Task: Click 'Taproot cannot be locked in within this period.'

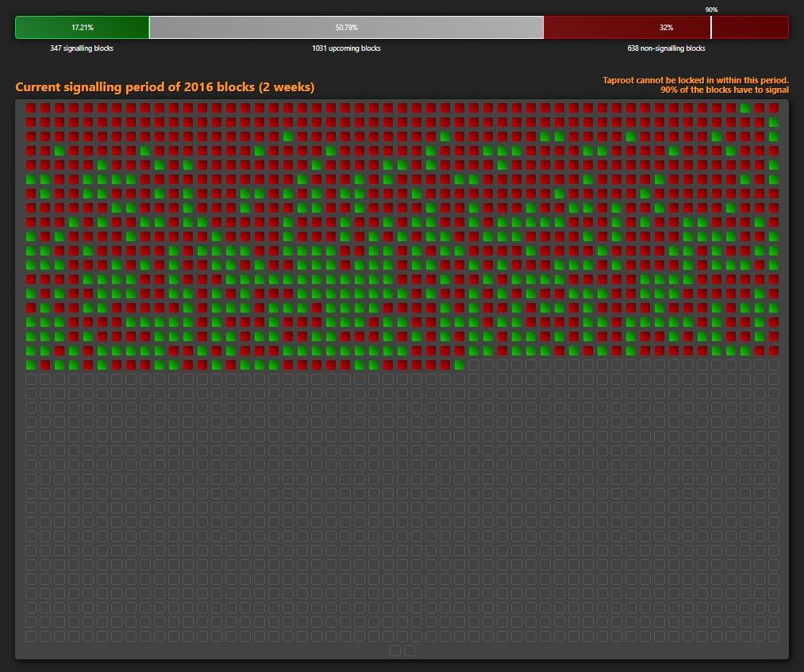Action: point(695,80)
